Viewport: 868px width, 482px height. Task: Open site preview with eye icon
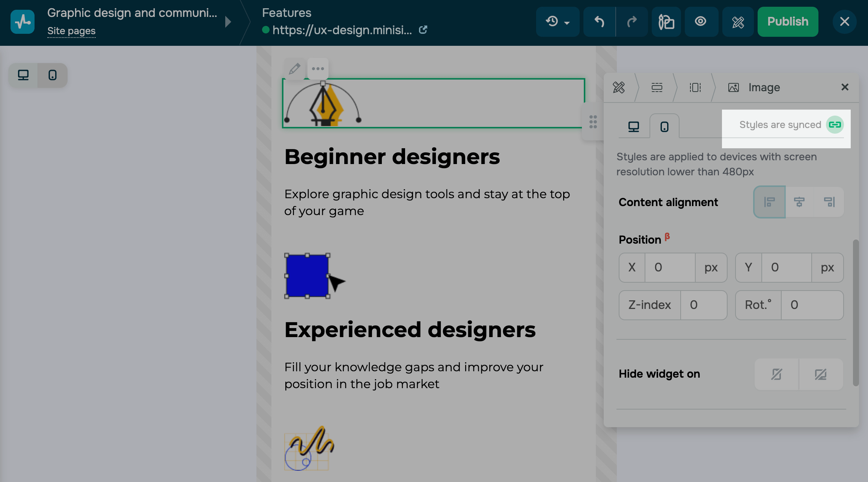coord(701,22)
